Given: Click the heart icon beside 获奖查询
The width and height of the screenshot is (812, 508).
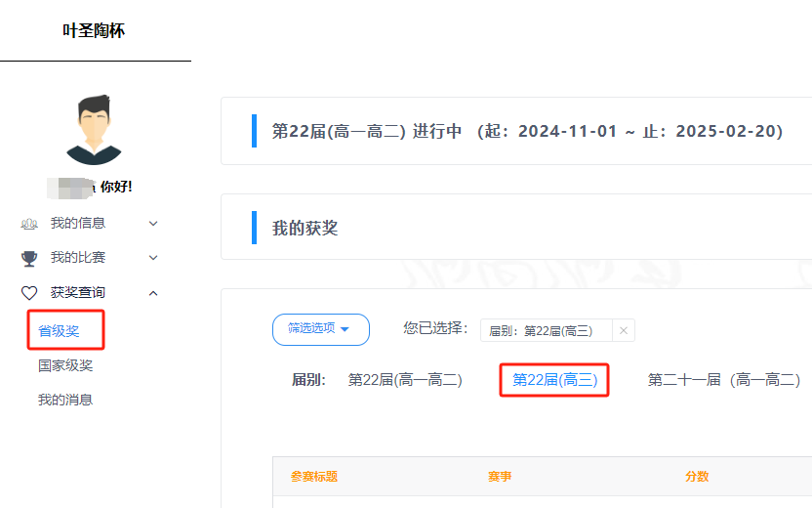Looking at the screenshot, I should tap(29, 293).
